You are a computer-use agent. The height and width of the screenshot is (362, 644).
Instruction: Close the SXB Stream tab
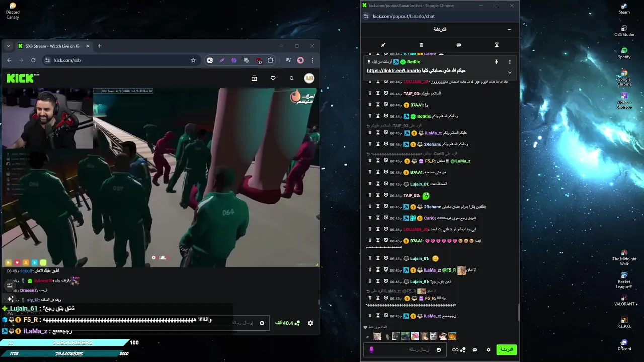click(x=87, y=46)
